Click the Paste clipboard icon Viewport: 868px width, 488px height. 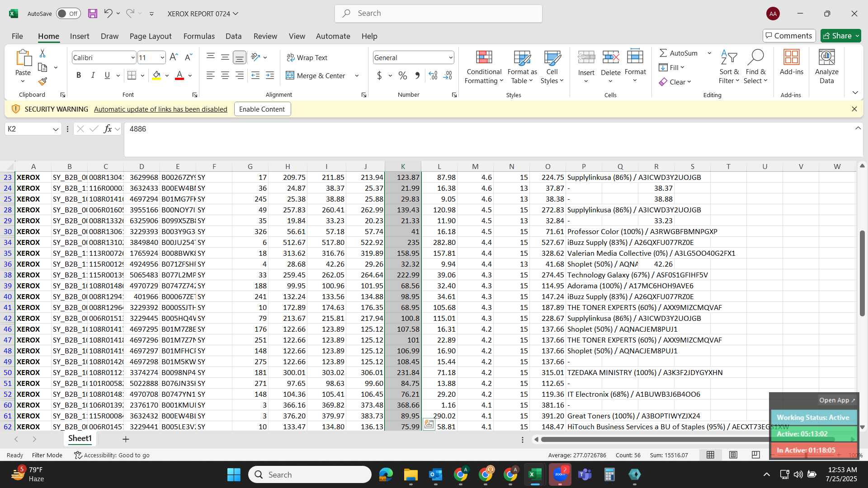[x=23, y=58]
